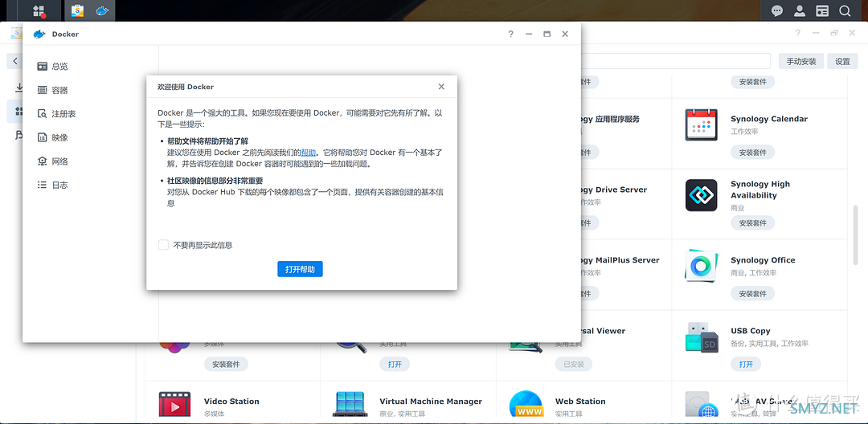Click the Virtual Machine Manager icon
The image size is (868, 424).
pos(350,404)
